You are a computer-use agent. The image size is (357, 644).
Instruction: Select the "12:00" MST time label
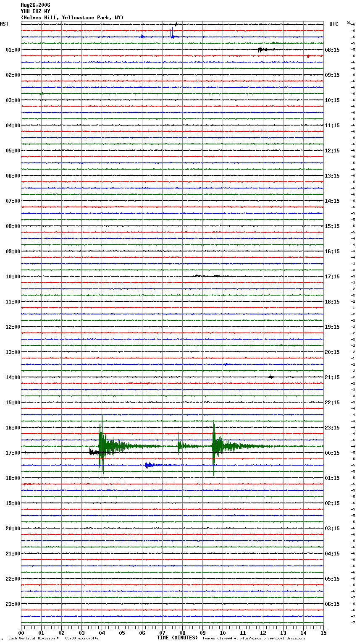click(13, 327)
